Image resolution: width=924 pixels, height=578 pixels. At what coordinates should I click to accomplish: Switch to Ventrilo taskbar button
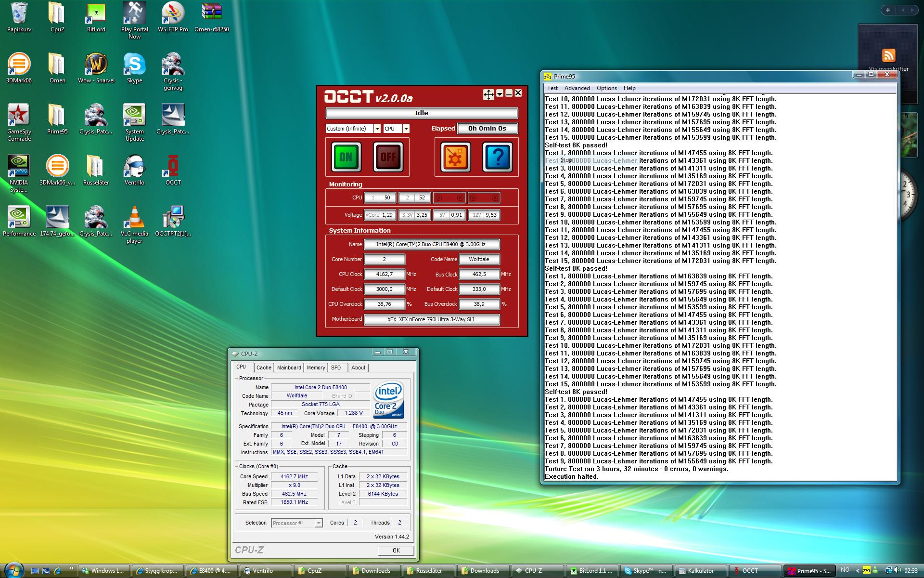click(x=267, y=571)
